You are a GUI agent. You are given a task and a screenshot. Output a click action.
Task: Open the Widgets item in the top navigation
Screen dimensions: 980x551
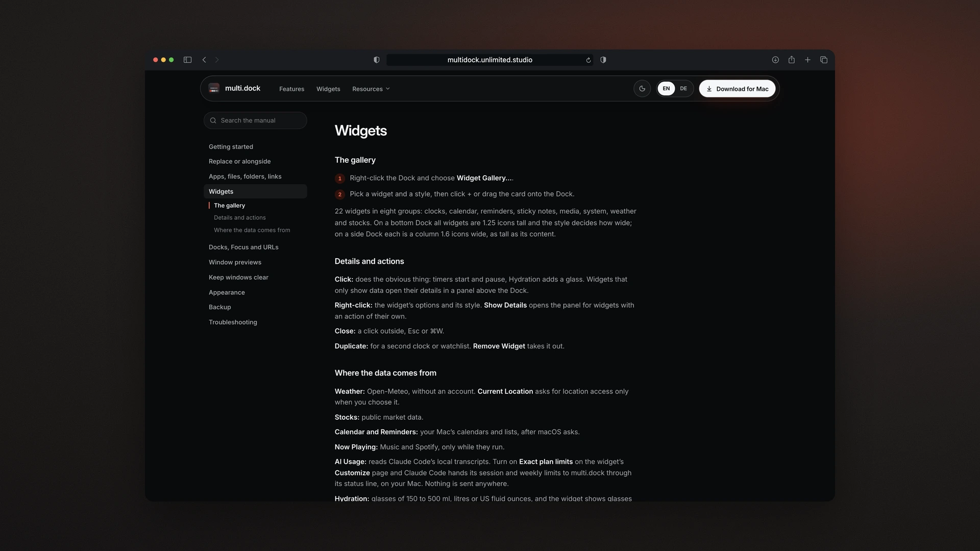pos(328,89)
